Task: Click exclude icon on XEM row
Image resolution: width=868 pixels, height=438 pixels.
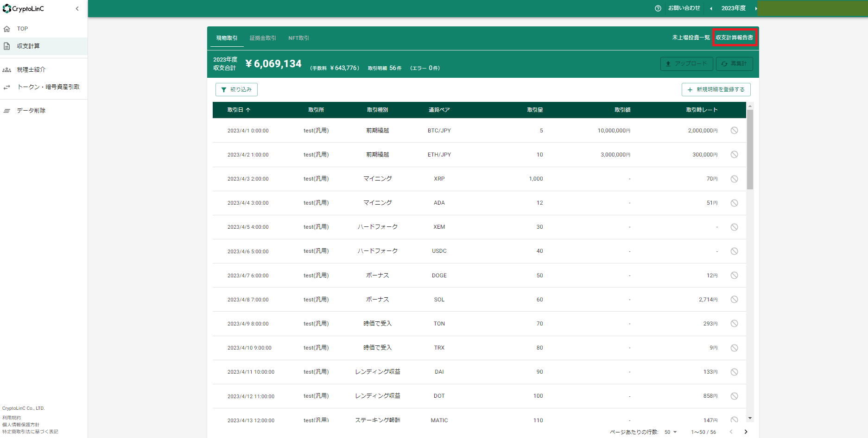Action: click(x=734, y=227)
